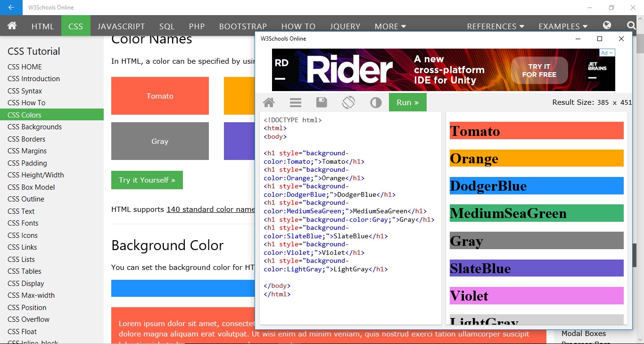This screenshot has width=644, height=344.
Task: Switch to the JAVASCRIPT tab
Action: (121, 26)
